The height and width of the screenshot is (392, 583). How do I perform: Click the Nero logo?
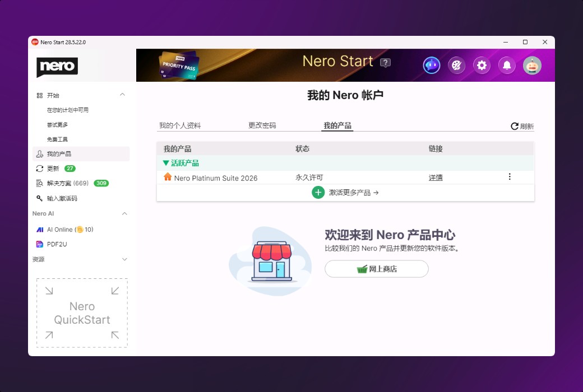[x=57, y=67]
